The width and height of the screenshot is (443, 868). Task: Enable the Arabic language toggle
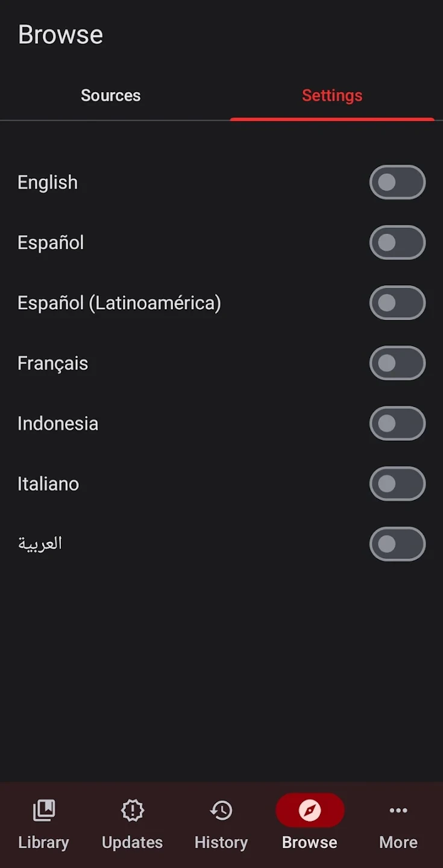[397, 544]
